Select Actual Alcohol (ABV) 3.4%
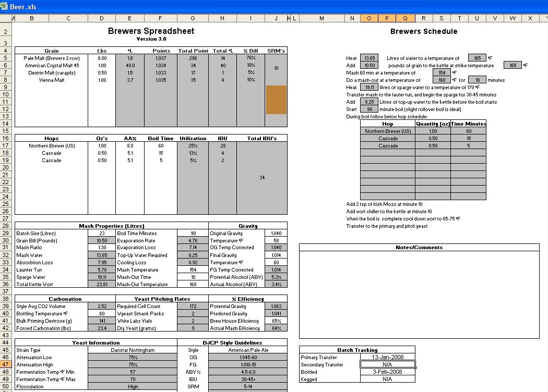This screenshot has height=392, width=548. coord(276,284)
